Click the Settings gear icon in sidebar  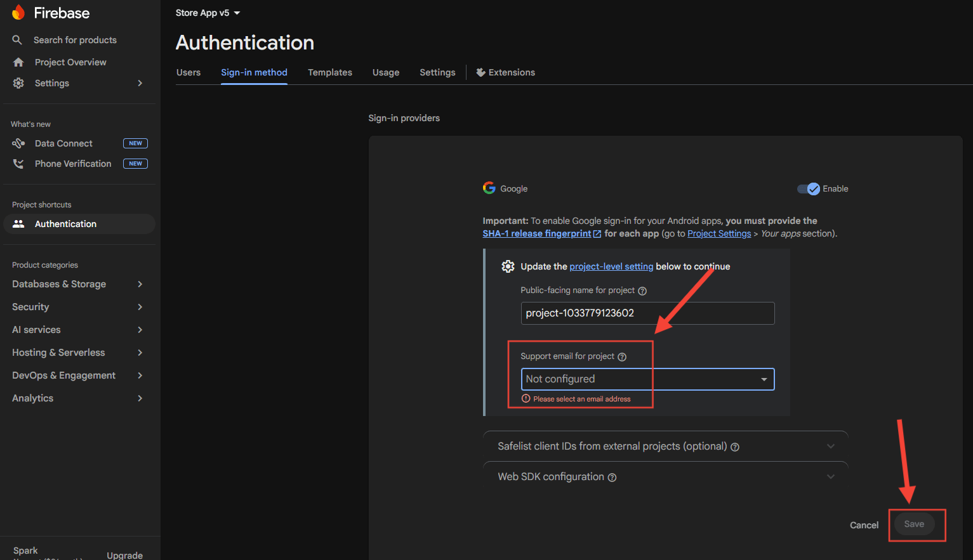[18, 83]
